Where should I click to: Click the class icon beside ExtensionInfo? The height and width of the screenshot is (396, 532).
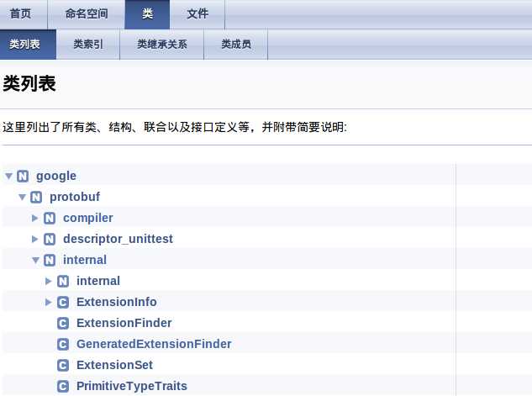[x=63, y=303]
